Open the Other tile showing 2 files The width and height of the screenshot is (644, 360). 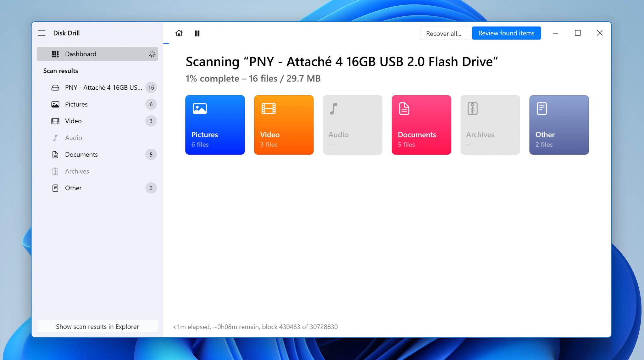(559, 125)
